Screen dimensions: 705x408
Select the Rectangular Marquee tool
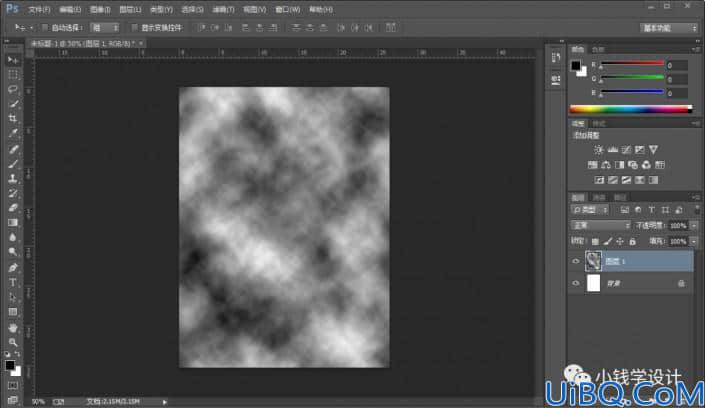pyautogui.click(x=13, y=75)
